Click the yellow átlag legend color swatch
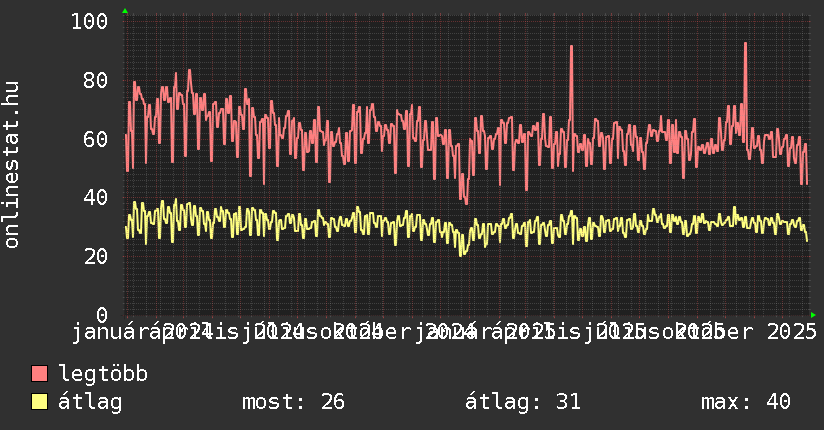Viewport: 824px width, 430px height. point(40,402)
